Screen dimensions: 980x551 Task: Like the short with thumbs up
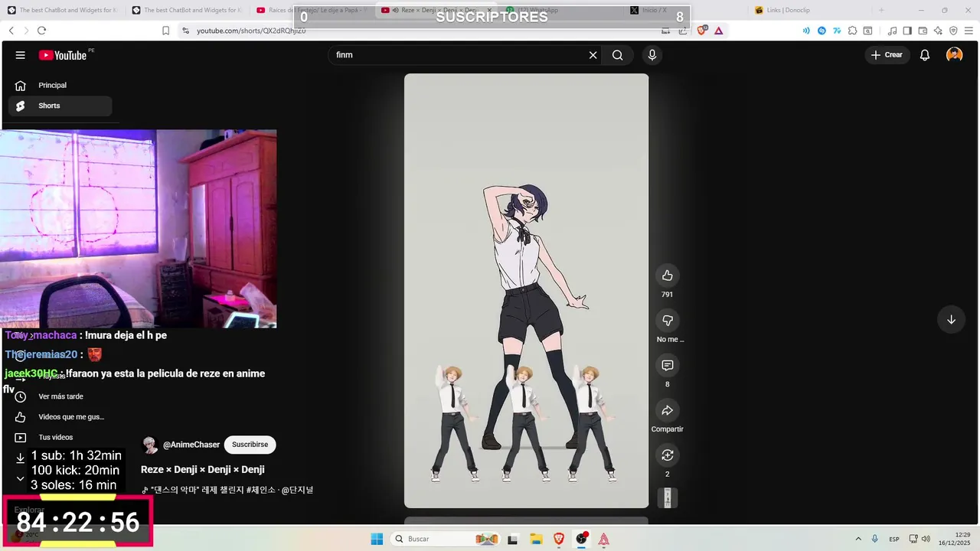click(x=667, y=275)
